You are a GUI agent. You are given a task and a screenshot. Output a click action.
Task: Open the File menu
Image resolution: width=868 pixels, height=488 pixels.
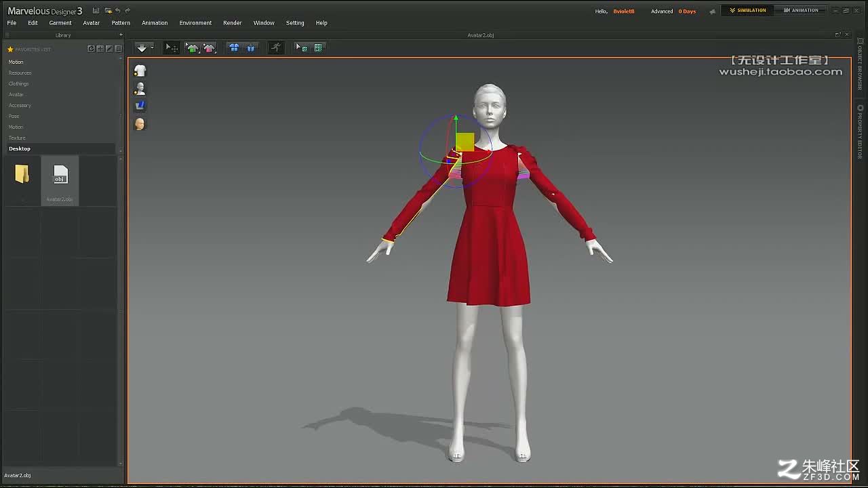pyautogui.click(x=12, y=23)
